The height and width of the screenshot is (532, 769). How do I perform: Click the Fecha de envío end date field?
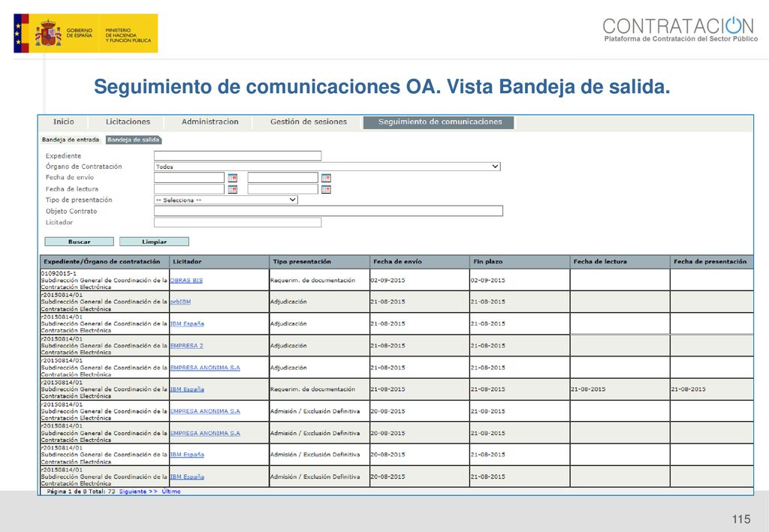click(x=283, y=177)
